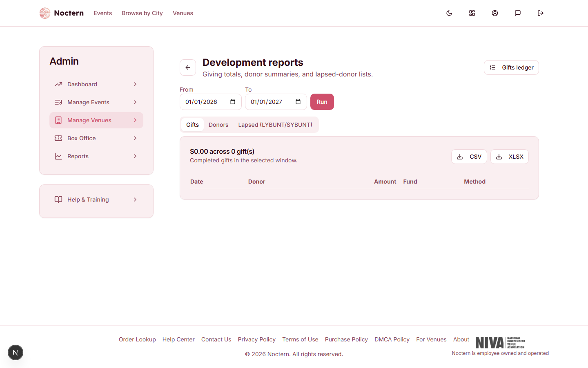Click the Donor column header
The image size is (588, 368).
256,182
